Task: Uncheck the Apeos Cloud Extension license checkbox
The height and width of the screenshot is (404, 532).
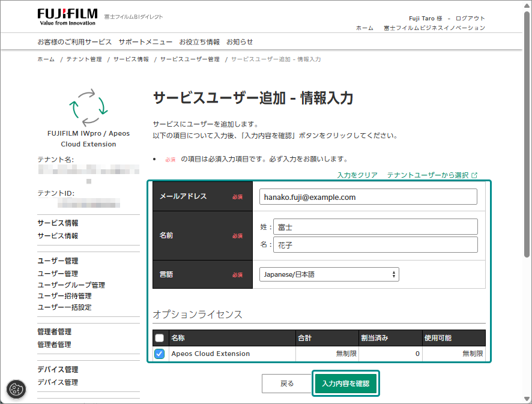Action: (x=160, y=354)
